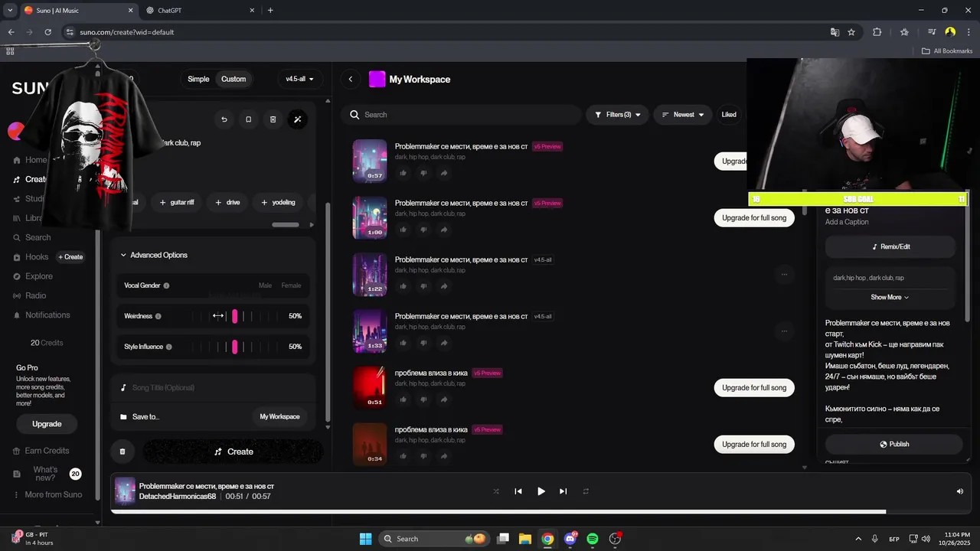Viewport: 980px width, 551px height.
Task: Collapse the Advanced Options section
Action: pos(154,255)
